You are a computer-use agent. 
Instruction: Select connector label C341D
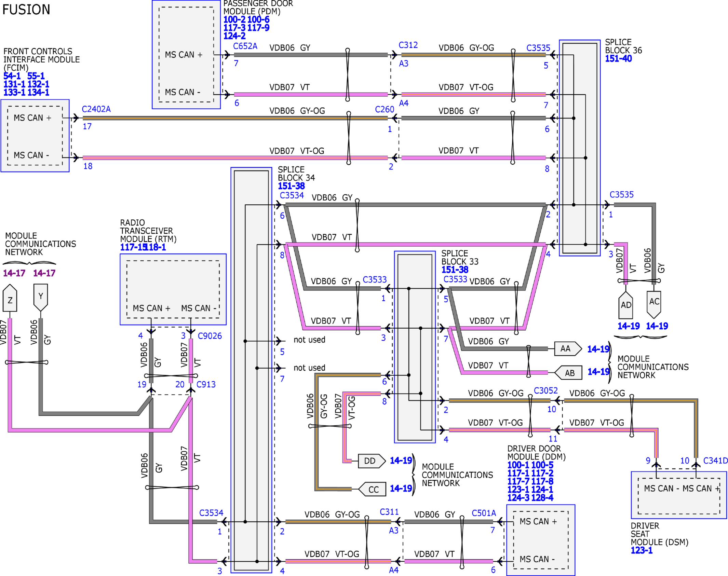click(x=715, y=461)
